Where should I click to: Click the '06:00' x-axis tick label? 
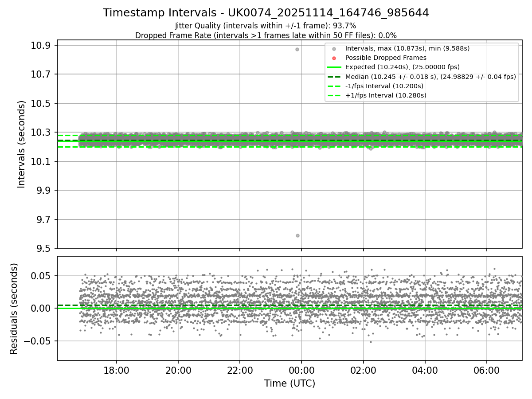[x=487, y=370]
